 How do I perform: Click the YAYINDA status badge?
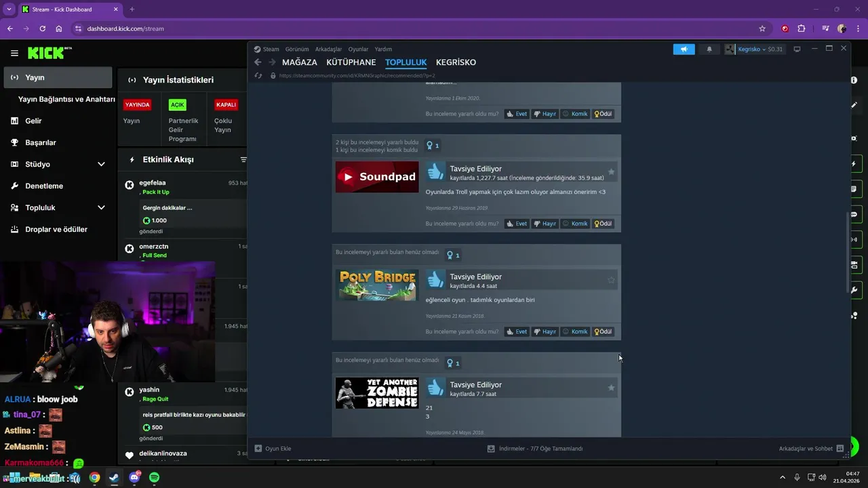tap(137, 104)
